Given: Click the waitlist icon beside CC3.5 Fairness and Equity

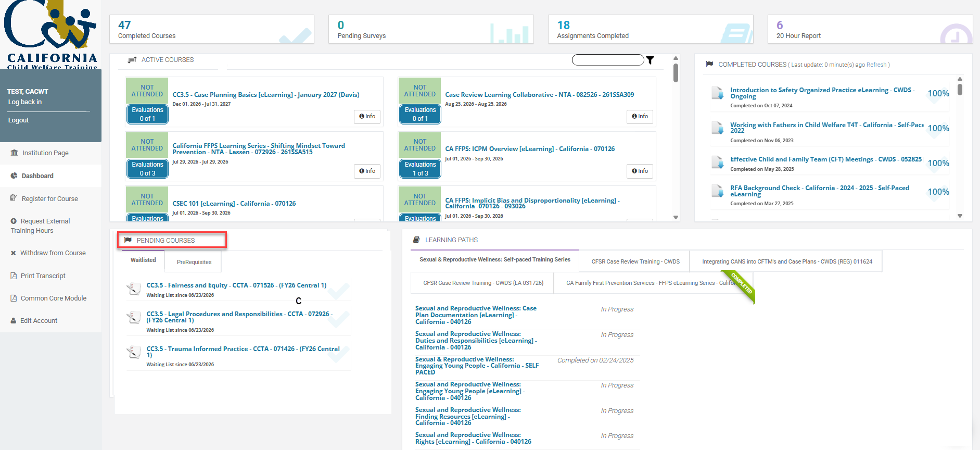Looking at the screenshot, I should pyautogui.click(x=134, y=289).
